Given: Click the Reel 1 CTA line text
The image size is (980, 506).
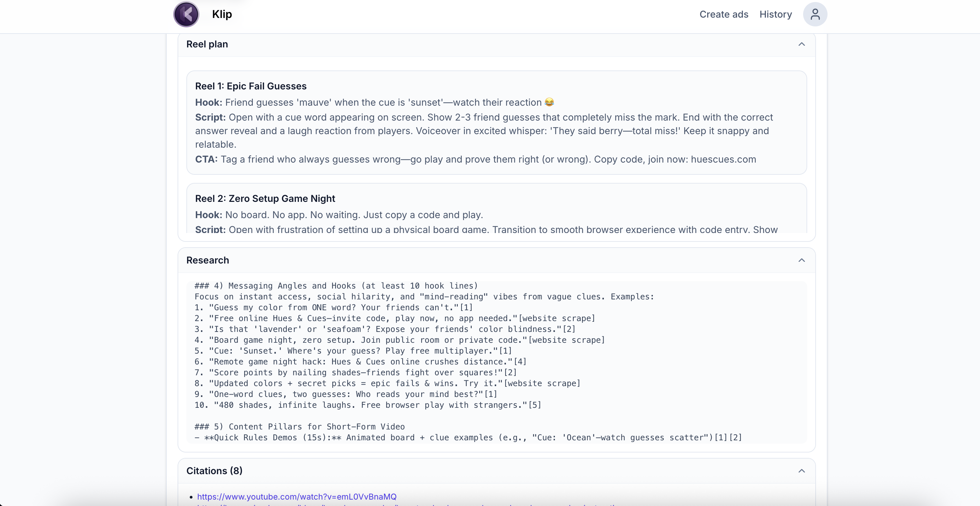Looking at the screenshot, I should pos(475,159).
